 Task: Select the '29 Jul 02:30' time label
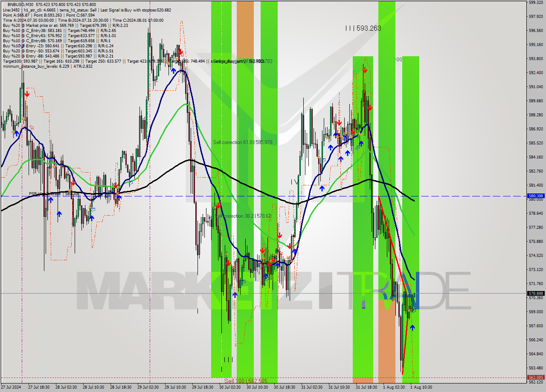[148, 387]
